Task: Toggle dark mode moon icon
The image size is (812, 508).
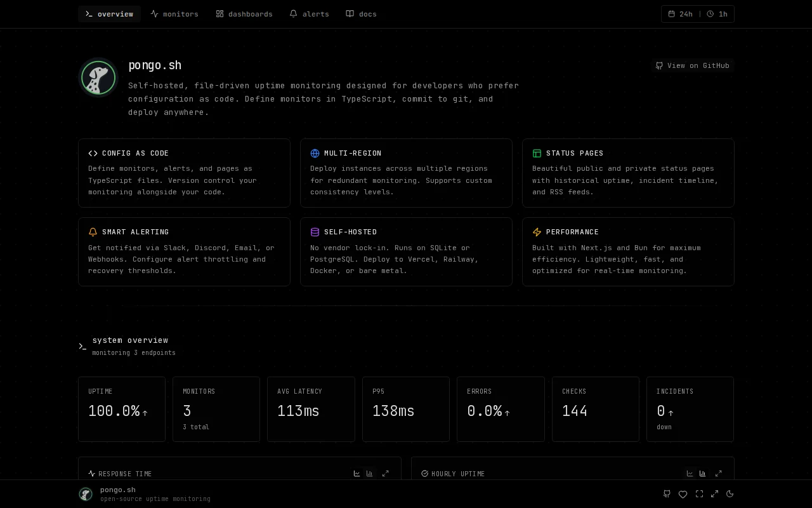Action: (730, 494)
